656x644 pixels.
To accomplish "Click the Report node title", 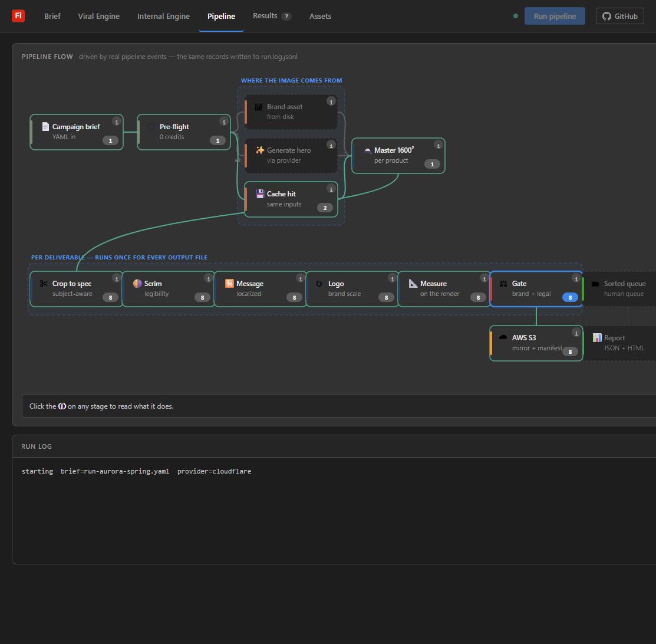I will point(614,337).
